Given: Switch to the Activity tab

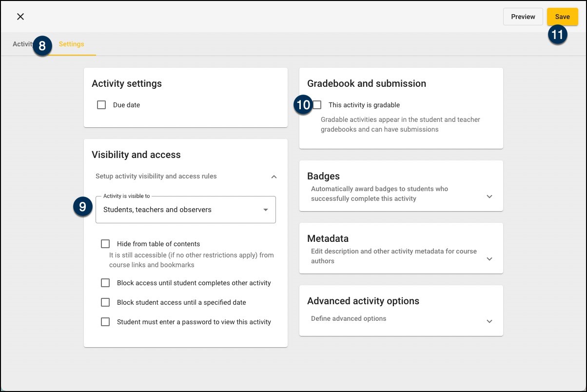Looking at the screenshot, I should pyautogui.click(x=21, y=44).
